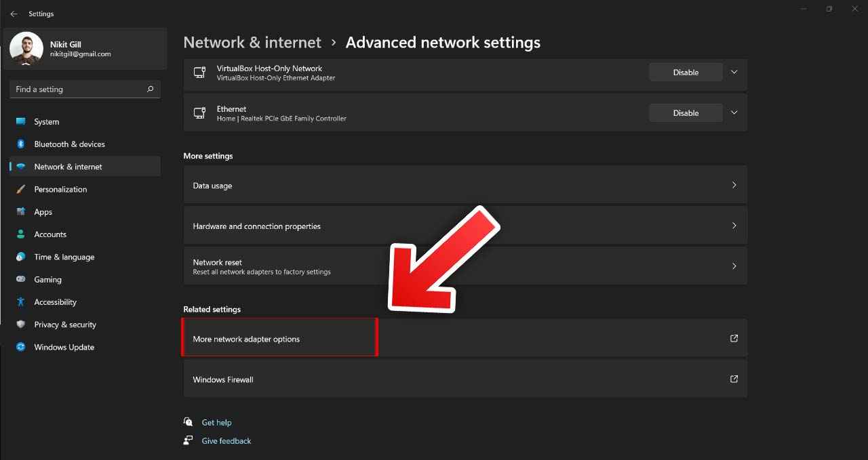Click the Time & language globe icon

pos(20,257)
